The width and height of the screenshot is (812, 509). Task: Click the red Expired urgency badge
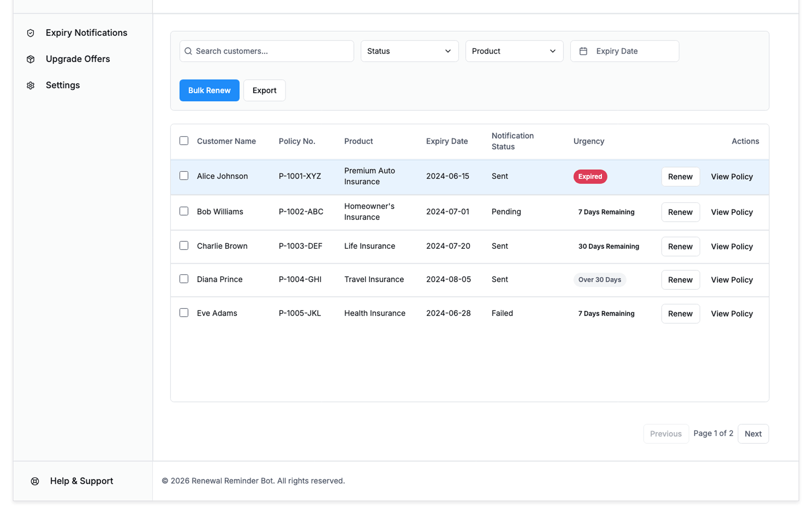(x=590, y=176)
